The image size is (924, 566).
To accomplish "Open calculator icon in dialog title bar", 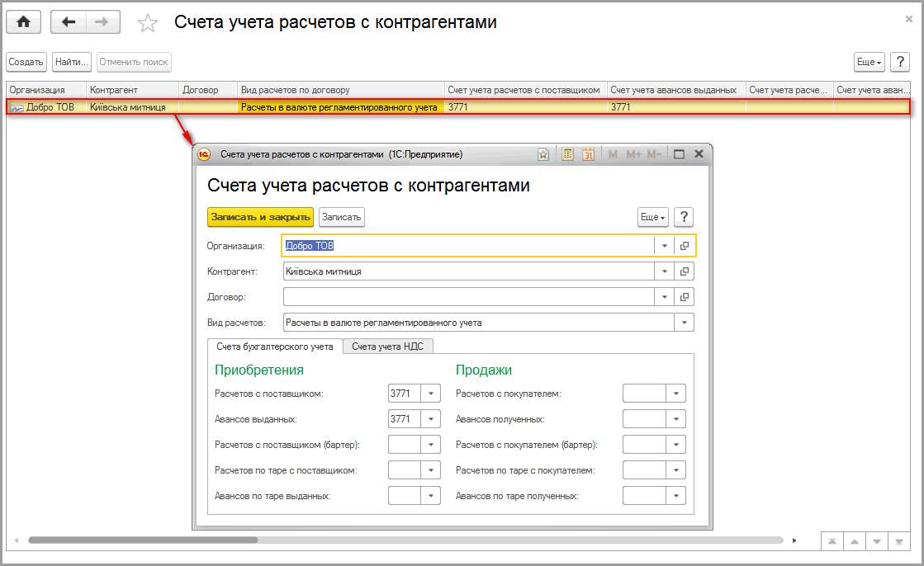I will pos(567,154).
